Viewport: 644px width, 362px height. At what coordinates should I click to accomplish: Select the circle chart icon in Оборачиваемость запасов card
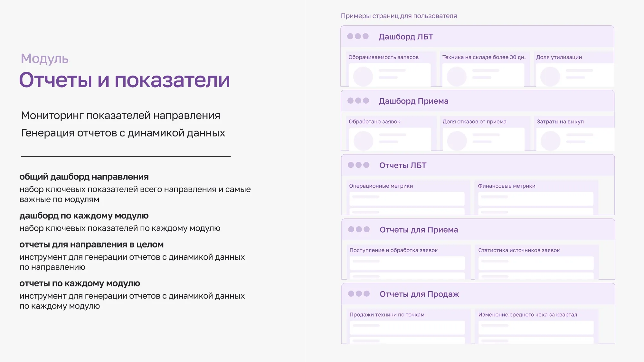[x=363, y=76]
